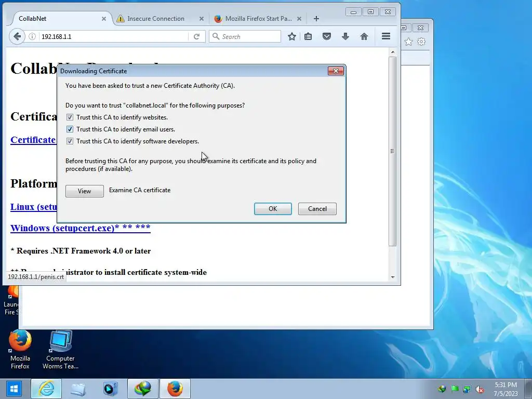Open the globe download manager taskbar icon

click(x=143, y=389)
